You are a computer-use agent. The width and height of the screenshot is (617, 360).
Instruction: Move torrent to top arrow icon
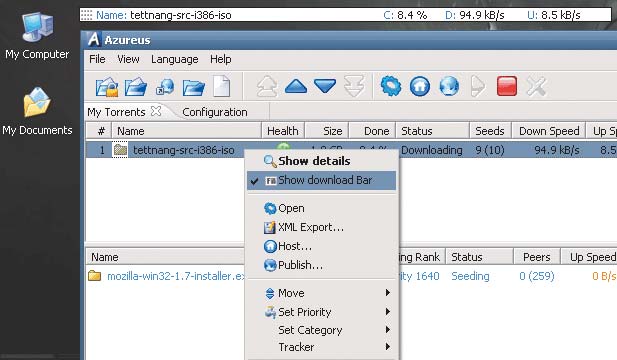point(267,86)
